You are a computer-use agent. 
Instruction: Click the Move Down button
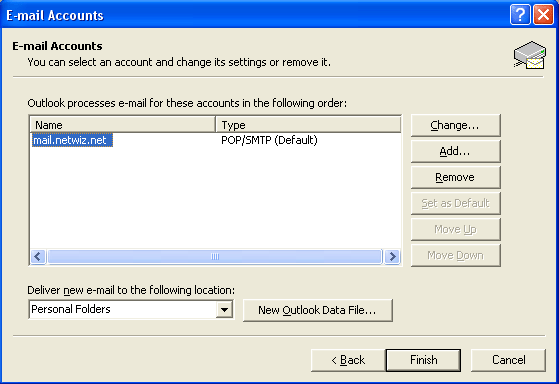coord(456,255)
